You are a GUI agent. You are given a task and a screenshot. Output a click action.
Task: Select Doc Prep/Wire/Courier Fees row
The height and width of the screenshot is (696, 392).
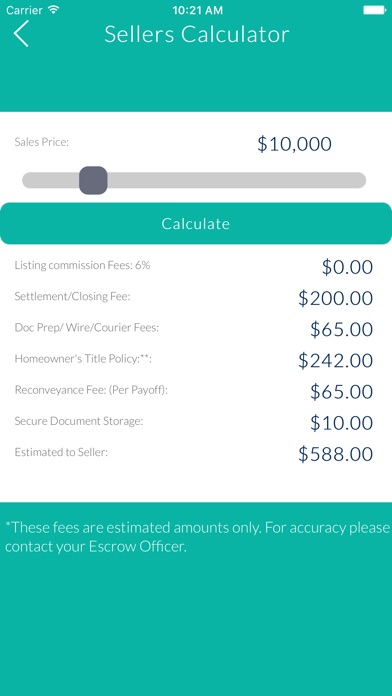pyautogui.click(x=194, y=328)
